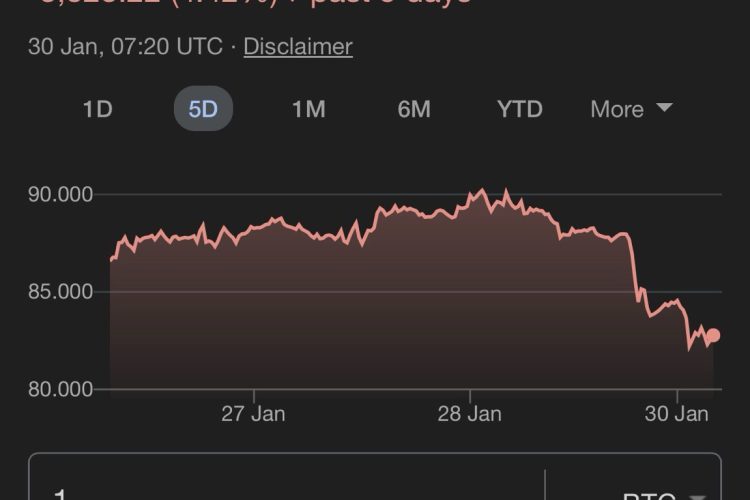Switch chart to 6M range
This screenshot has width=750, height=500.
point(414,109)
